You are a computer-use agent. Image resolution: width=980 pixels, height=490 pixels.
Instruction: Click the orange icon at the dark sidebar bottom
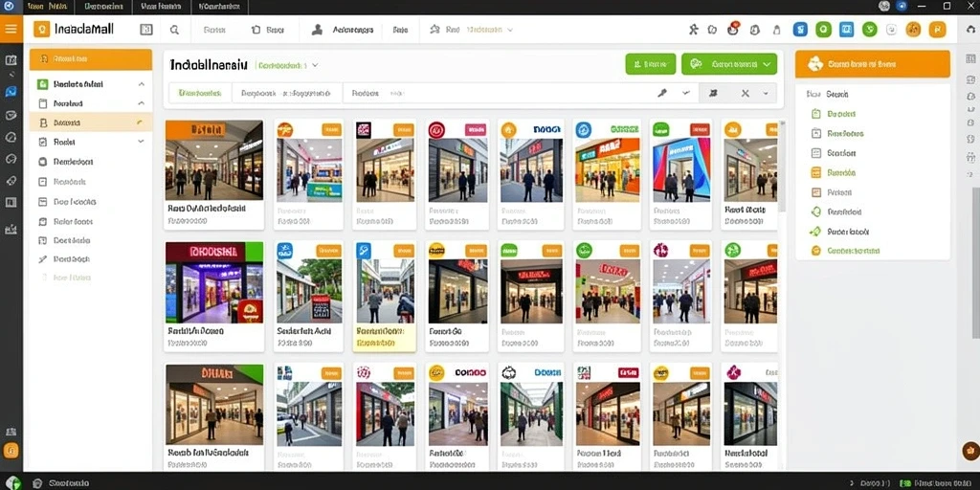(x=11, y=451)
